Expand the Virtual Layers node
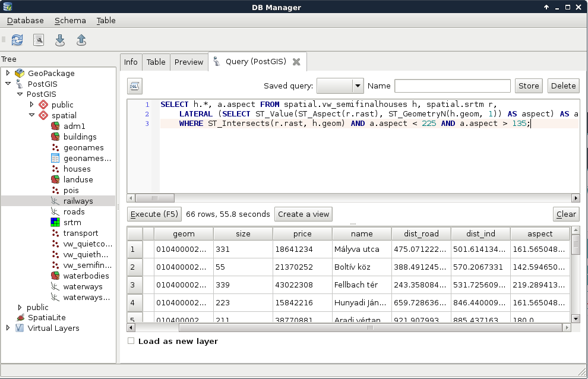 pos(8,328)
